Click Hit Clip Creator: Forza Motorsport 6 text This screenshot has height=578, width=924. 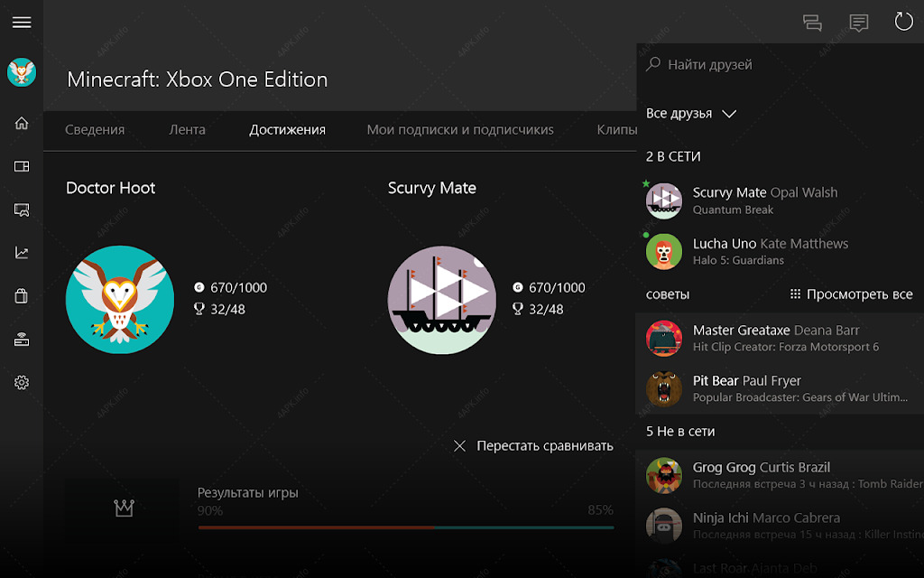tap(786, 347)
